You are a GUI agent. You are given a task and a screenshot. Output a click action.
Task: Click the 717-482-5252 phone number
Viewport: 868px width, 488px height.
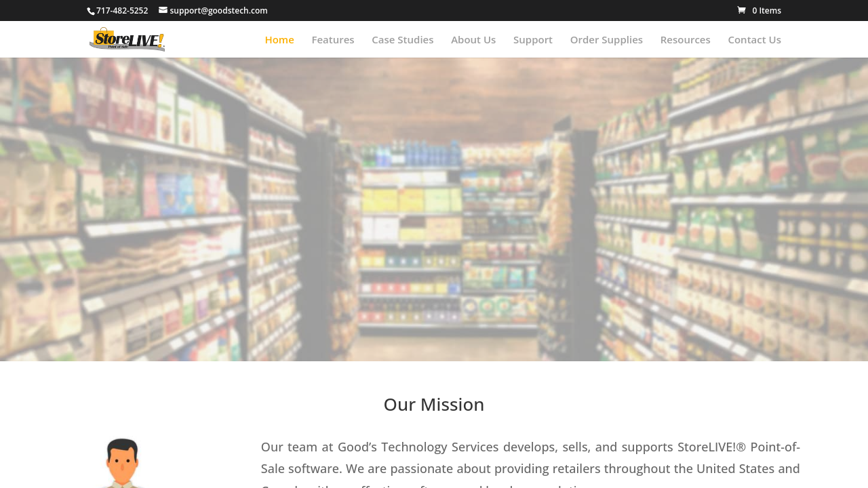point(122,10)
